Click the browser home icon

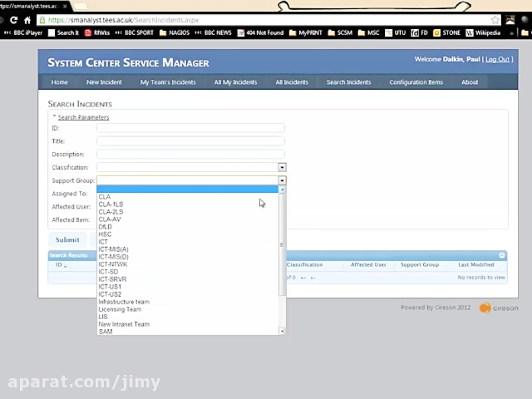27,19
